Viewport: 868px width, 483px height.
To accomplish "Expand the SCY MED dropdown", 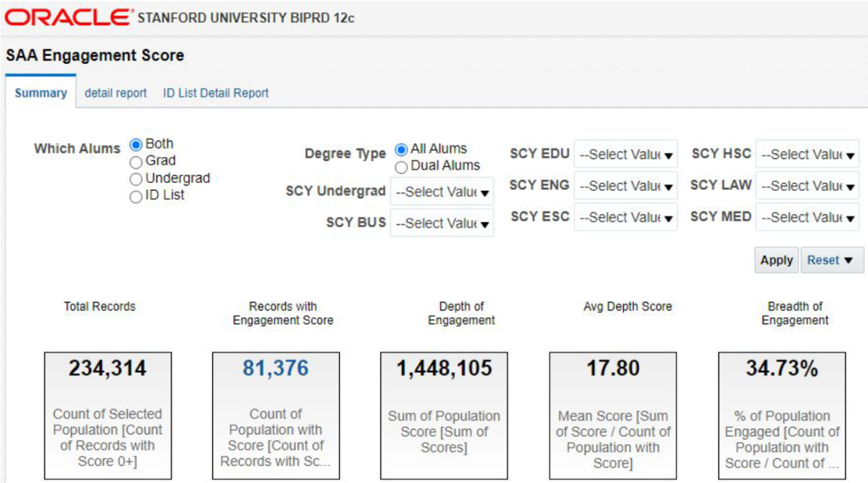I will [807, 217].
